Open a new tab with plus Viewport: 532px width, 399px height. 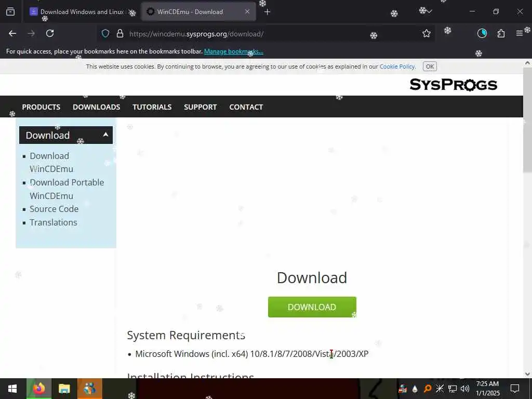click(268, 12)
